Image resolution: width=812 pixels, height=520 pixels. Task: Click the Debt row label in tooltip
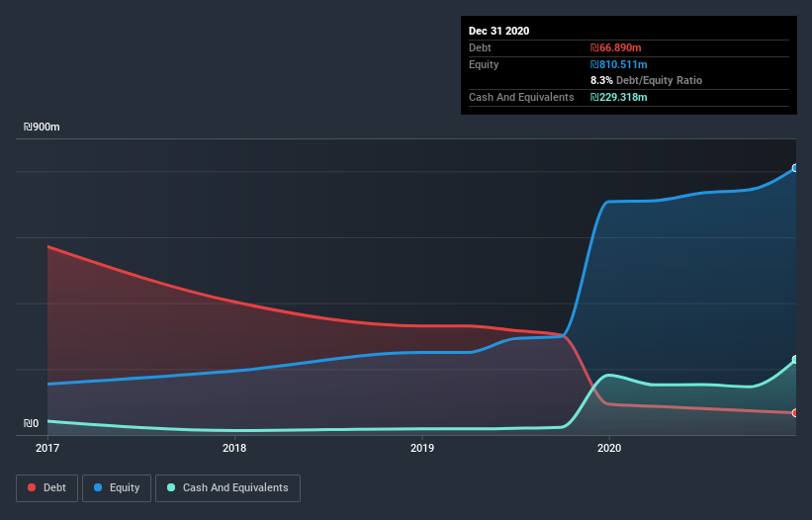[480, 47]
